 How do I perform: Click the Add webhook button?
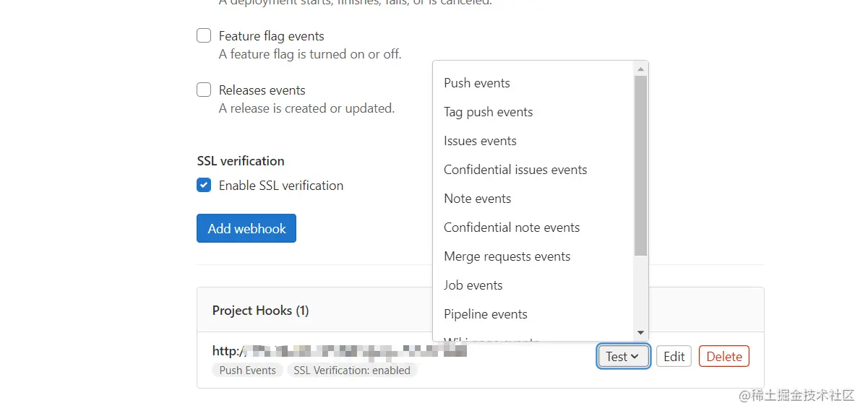246,228
